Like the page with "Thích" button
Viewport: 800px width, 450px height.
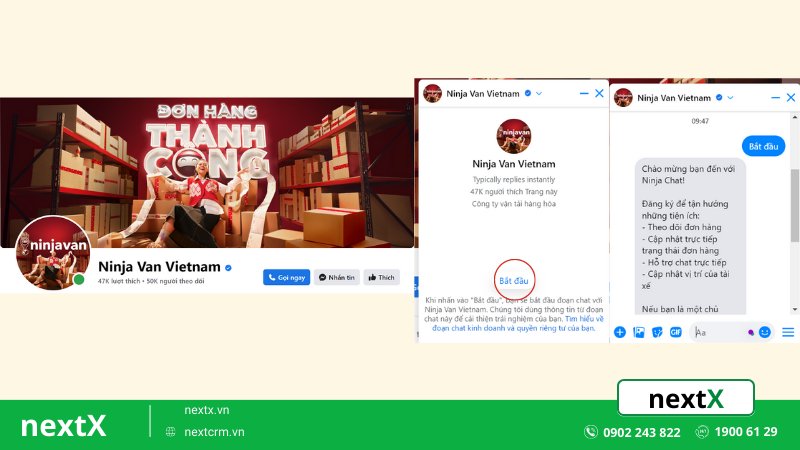[x=381, y=277]
